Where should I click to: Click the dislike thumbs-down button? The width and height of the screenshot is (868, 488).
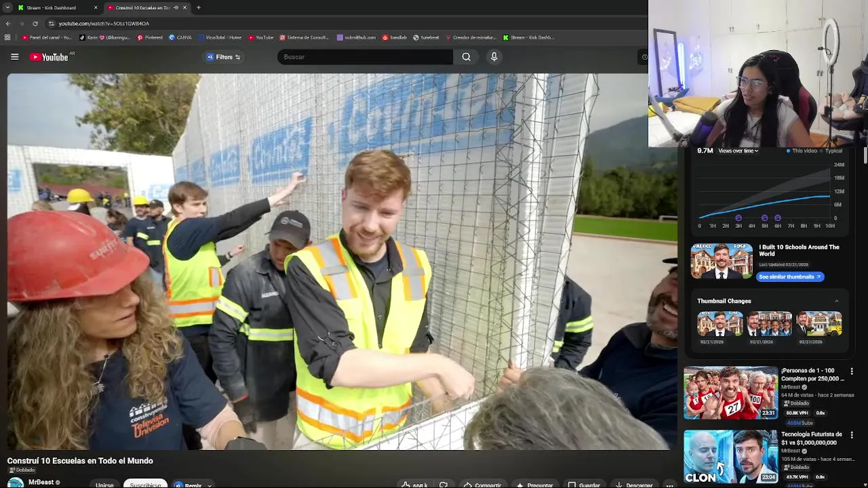click(x=443, y=485)
